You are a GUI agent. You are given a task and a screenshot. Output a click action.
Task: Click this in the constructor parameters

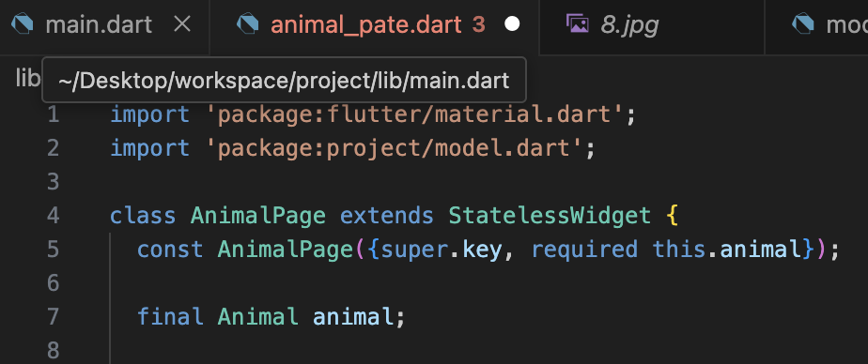click(679, 250)
